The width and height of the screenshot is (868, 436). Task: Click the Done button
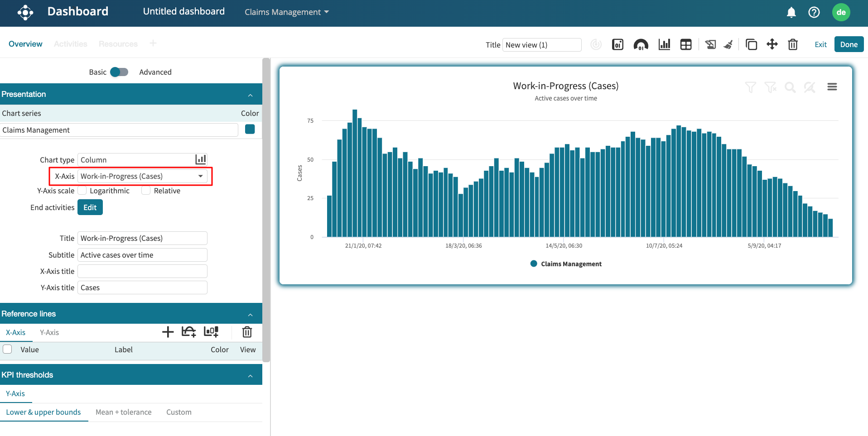(x=849, y=44)
